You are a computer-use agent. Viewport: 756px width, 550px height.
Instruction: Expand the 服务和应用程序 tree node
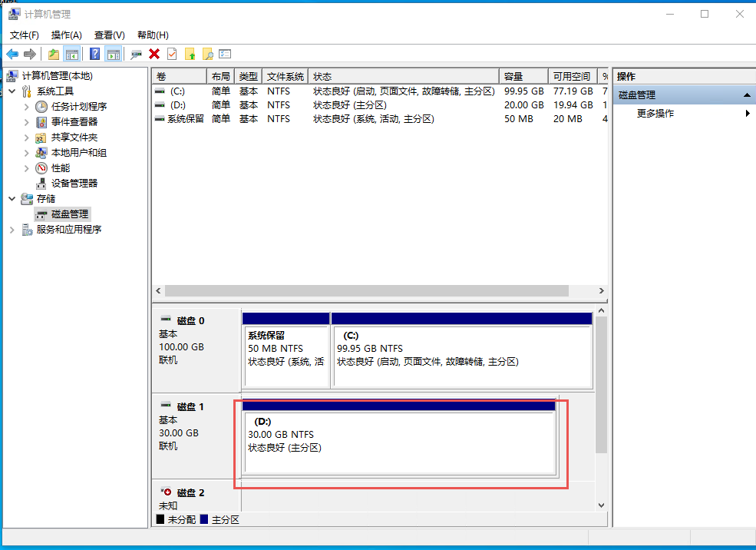[x=12, y=230]
